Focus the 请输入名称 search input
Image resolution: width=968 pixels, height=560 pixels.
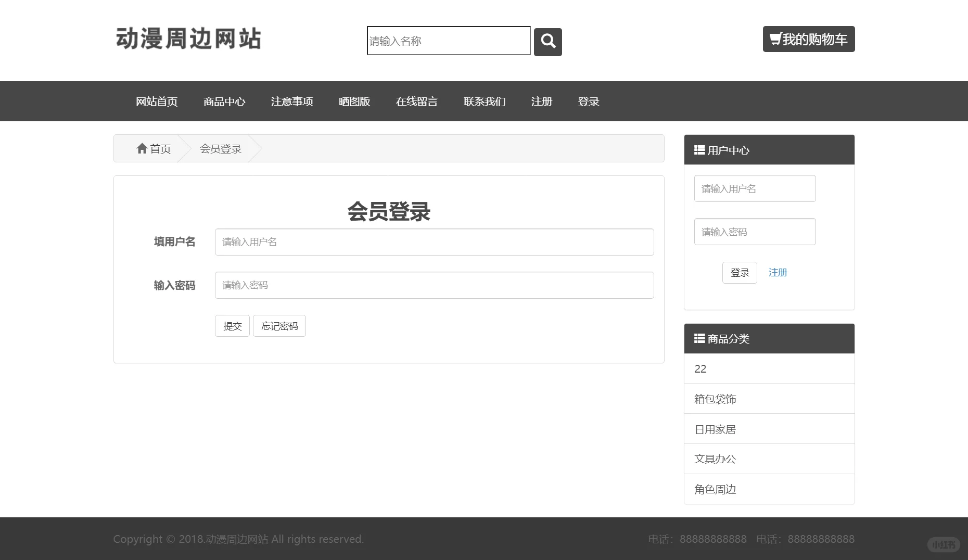pos(448,41)
